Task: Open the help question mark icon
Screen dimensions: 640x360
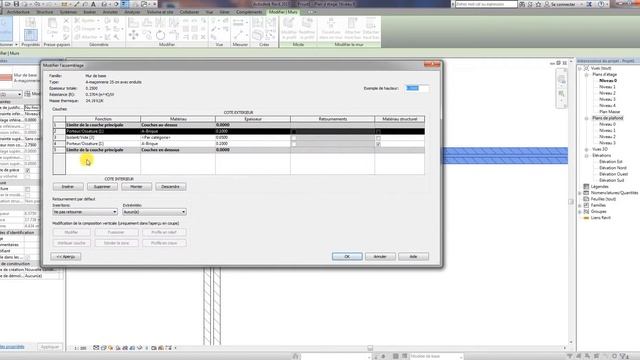Action: click(601, 4)
